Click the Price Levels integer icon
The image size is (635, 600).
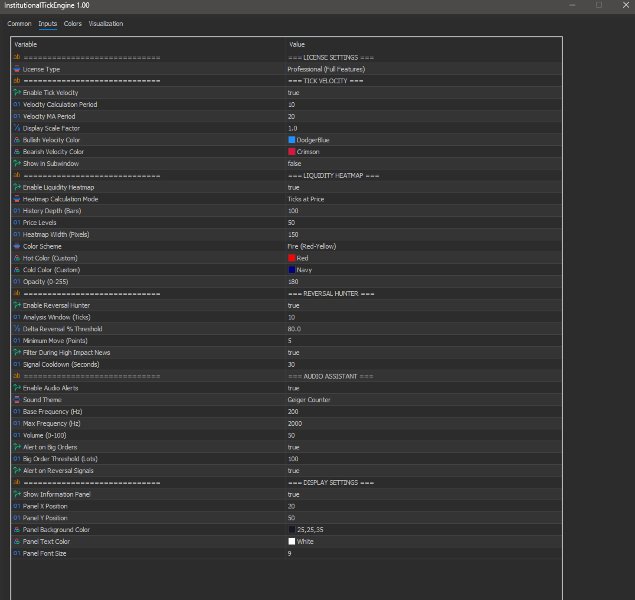pos(17,222)
